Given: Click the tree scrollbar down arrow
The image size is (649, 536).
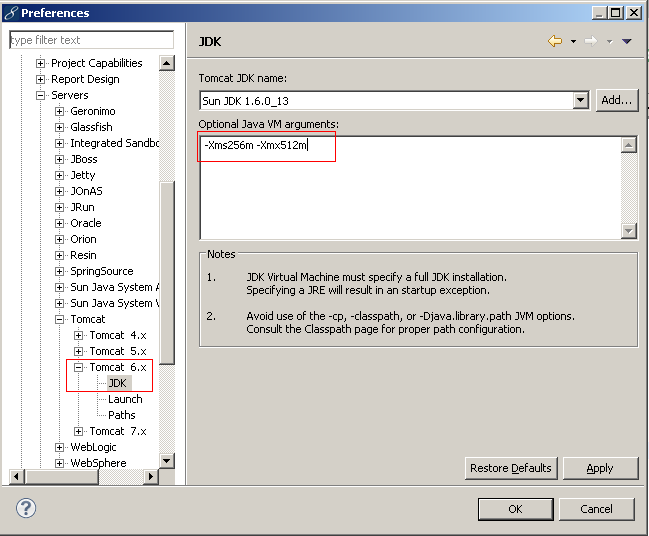Looking at the screenshot, I should click(166, 461).
